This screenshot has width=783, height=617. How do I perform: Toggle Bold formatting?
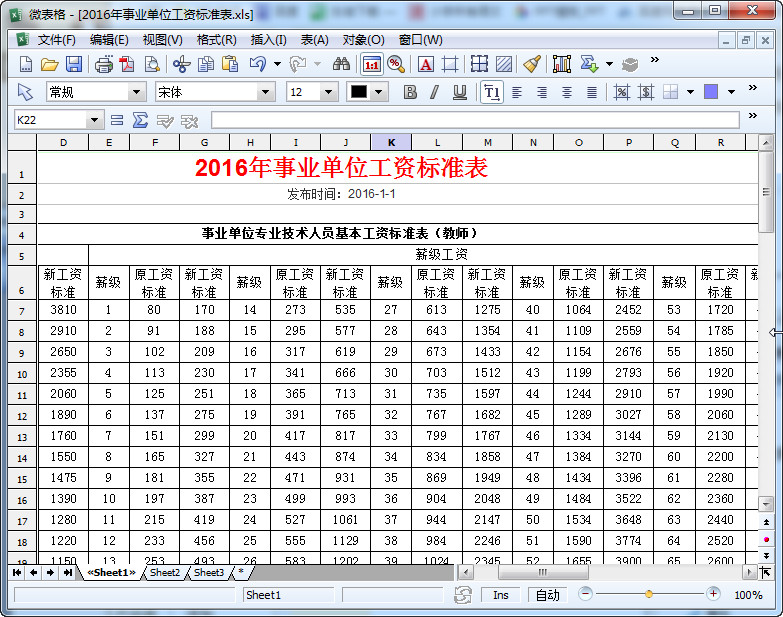410,92
